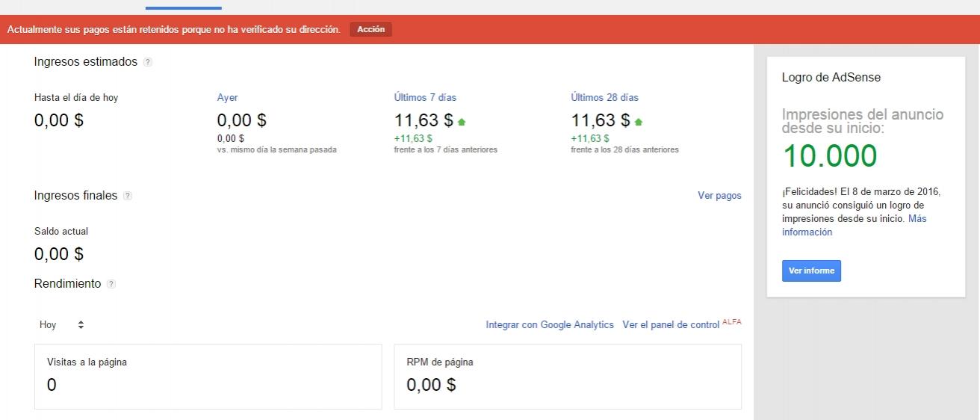Click help icon next to Ingresos estimados
Screen dimensions: 980x420
[x=148, y=62]
